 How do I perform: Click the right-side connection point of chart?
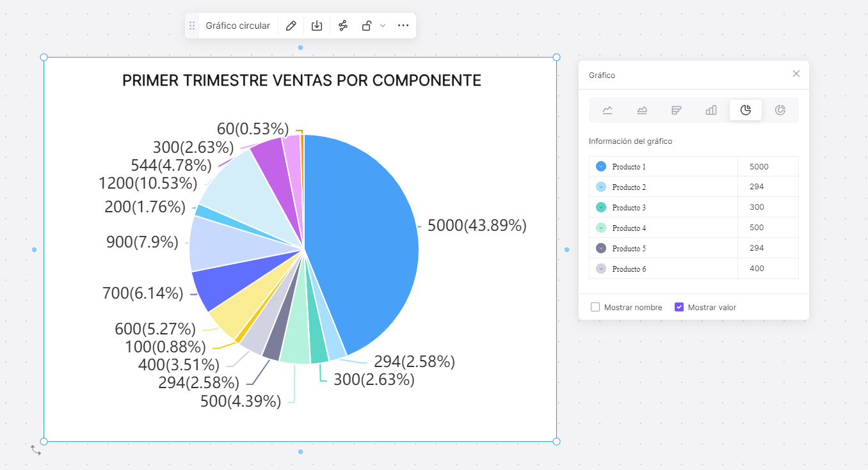point(567,249)
